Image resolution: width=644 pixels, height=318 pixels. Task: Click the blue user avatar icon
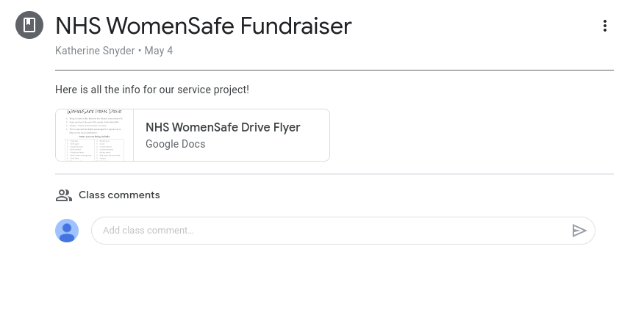67,231
